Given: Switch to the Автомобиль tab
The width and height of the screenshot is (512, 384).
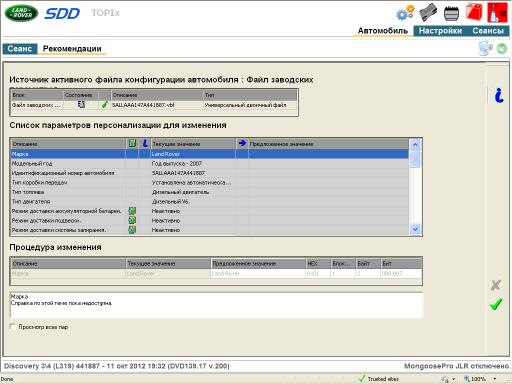Looking at the screenshot, I should click(x=383, y=31).
